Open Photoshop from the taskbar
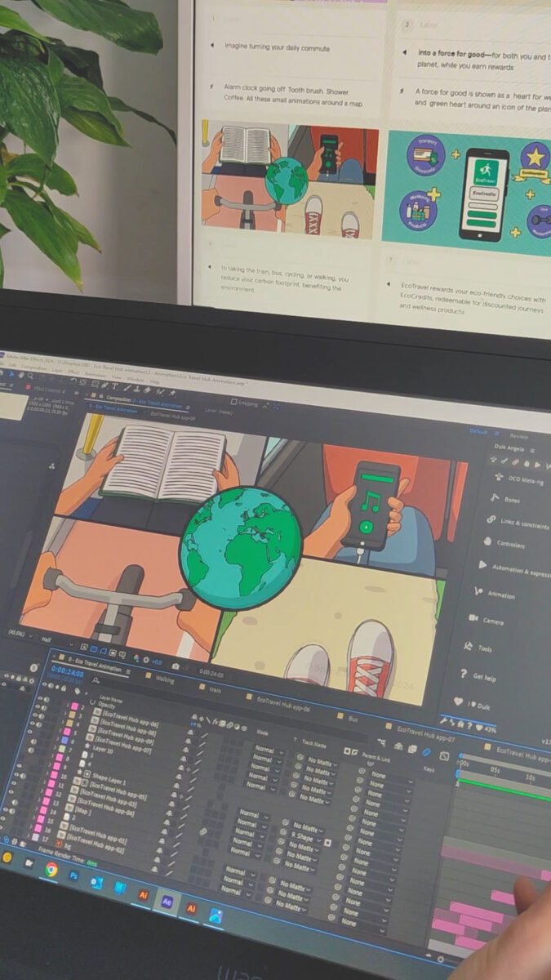The width and height of the screenshot is (551, 980). coord(73,875)
